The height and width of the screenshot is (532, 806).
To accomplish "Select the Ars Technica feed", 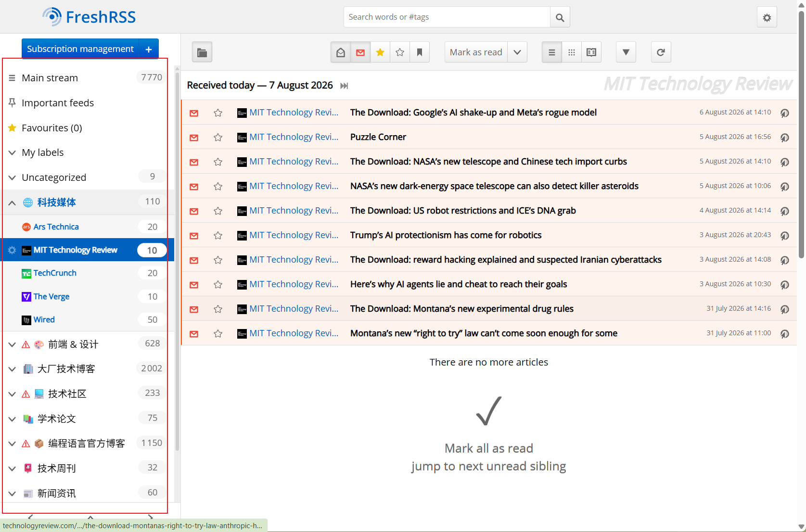I will pyautogui.click(x=56, y=227).
